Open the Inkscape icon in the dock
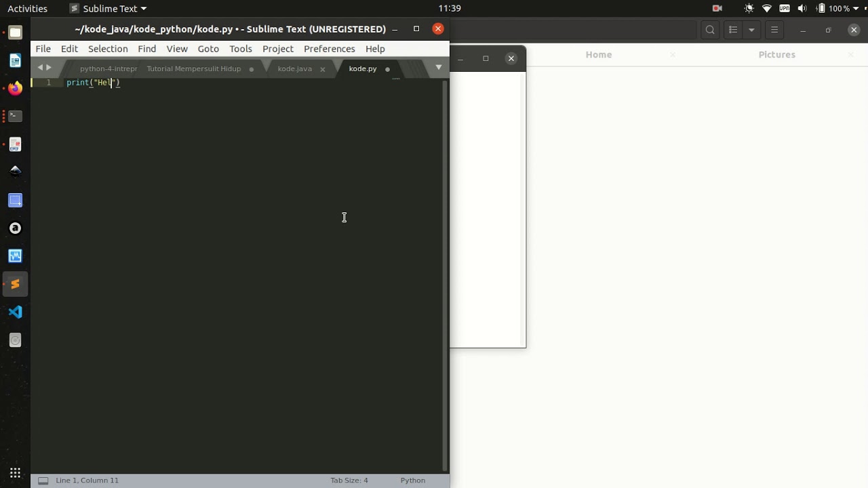Image resolution: width=868 pixels, height=488 pixels. 15,172
